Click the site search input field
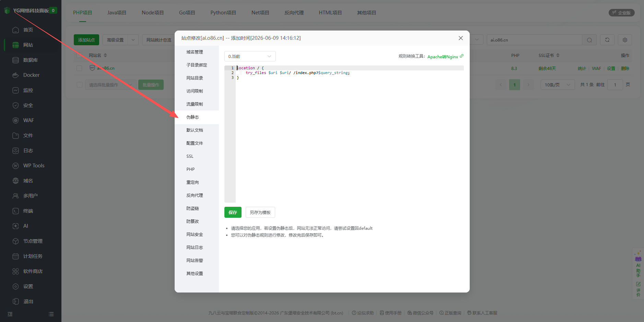The height and width of the screenshot is (322, 644). (534, 40)
